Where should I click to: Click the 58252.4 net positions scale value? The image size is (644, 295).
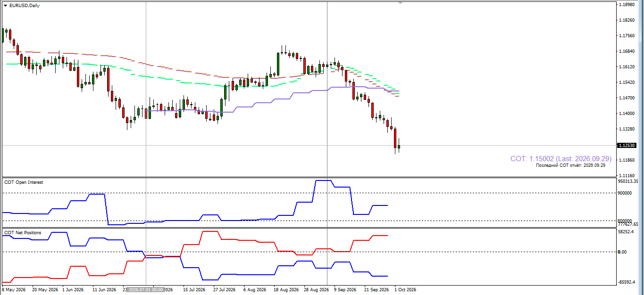(x=627, y=232)
